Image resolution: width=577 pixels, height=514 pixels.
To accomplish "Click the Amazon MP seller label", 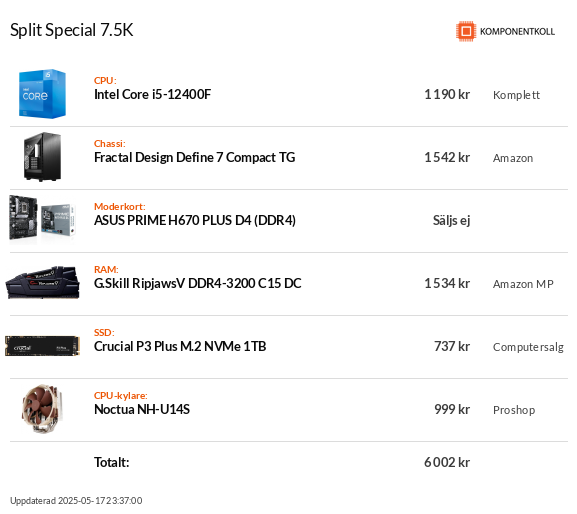I will click(x=523, y=284).
